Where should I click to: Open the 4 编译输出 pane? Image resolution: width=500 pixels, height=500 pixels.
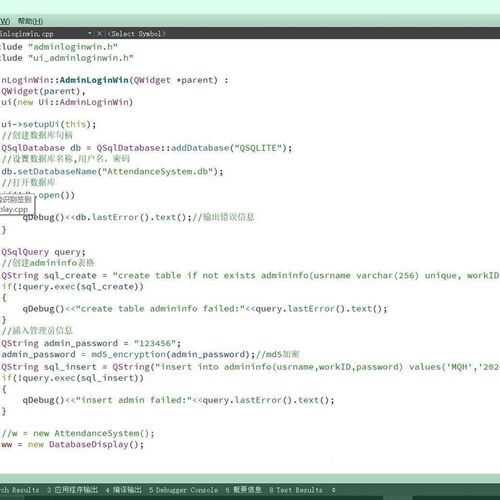pos(123,490)
